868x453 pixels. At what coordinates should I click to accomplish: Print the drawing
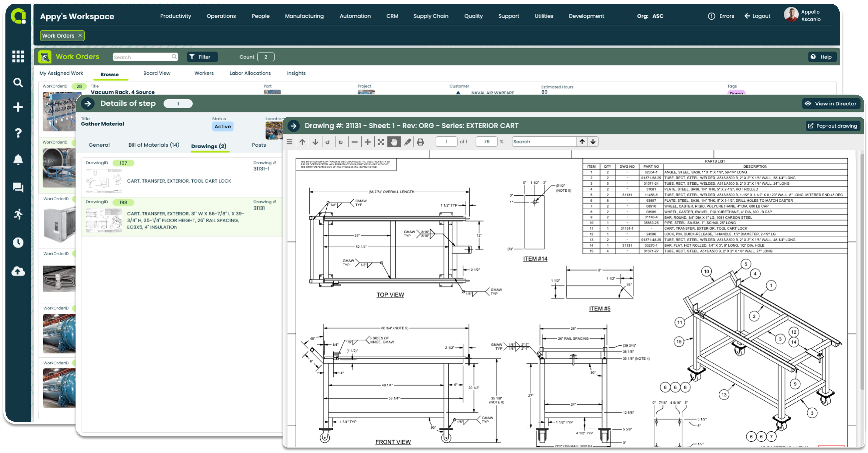pos(420,142)
